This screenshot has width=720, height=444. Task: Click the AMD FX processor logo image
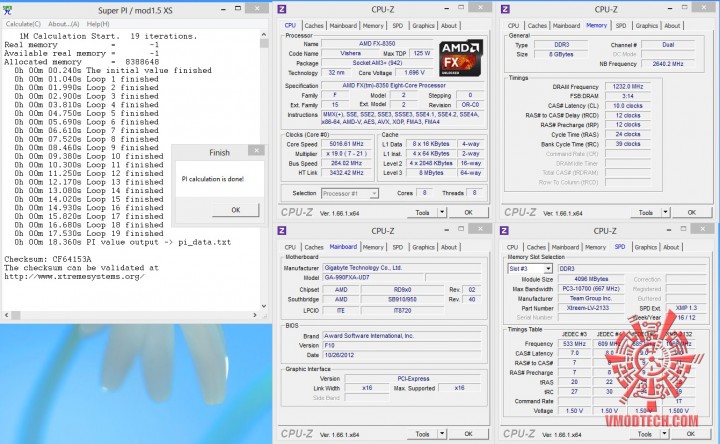click(461, 58)
